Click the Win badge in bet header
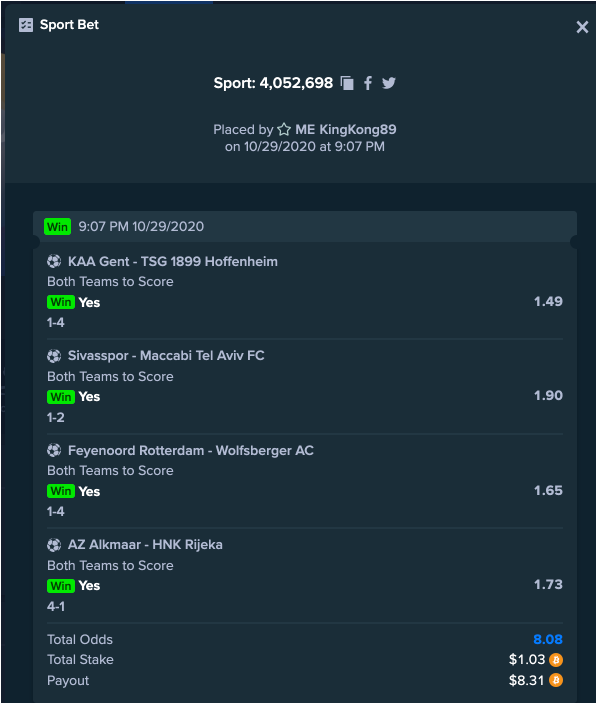 (57, 226)
